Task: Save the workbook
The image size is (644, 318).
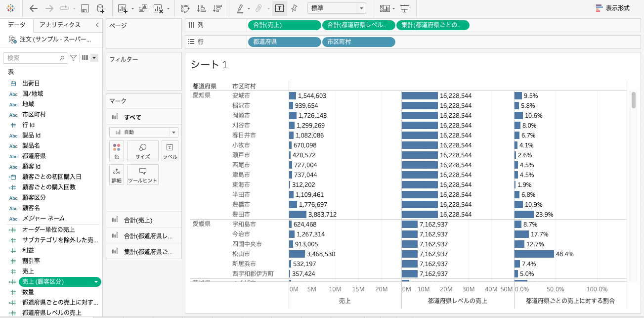Action: pyautogui.click(x=85, y=8)
